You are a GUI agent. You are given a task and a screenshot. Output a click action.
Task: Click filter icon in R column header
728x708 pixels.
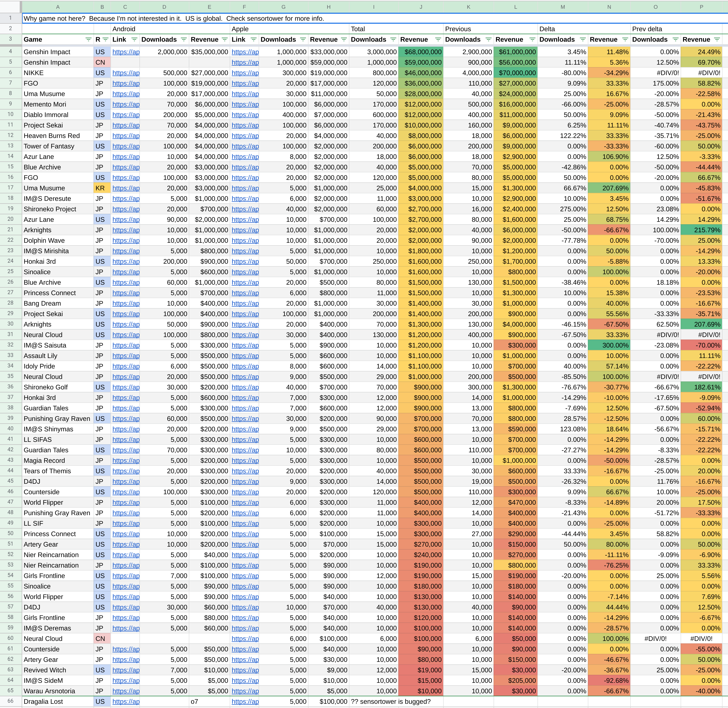point(105,39)
